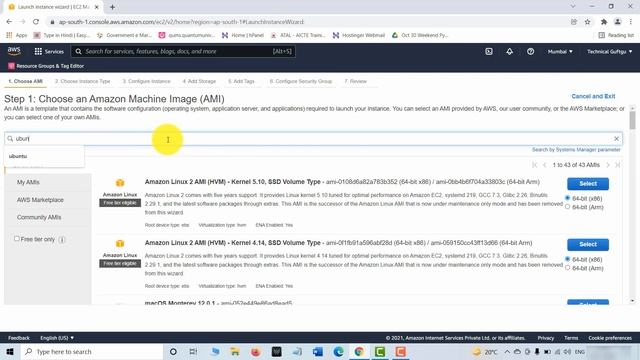The height and width of the screenshot is (360, 640).
Task: Switch to the 7. Review step
Action: click(x=356, y=81)
